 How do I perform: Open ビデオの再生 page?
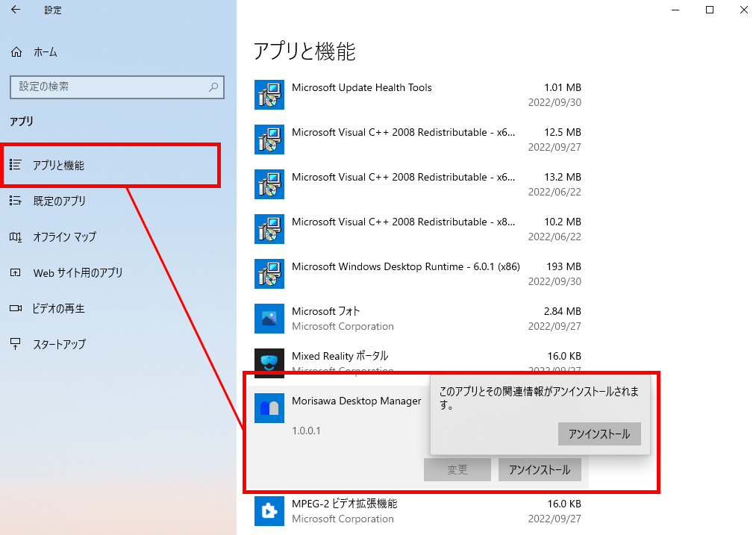58,308
